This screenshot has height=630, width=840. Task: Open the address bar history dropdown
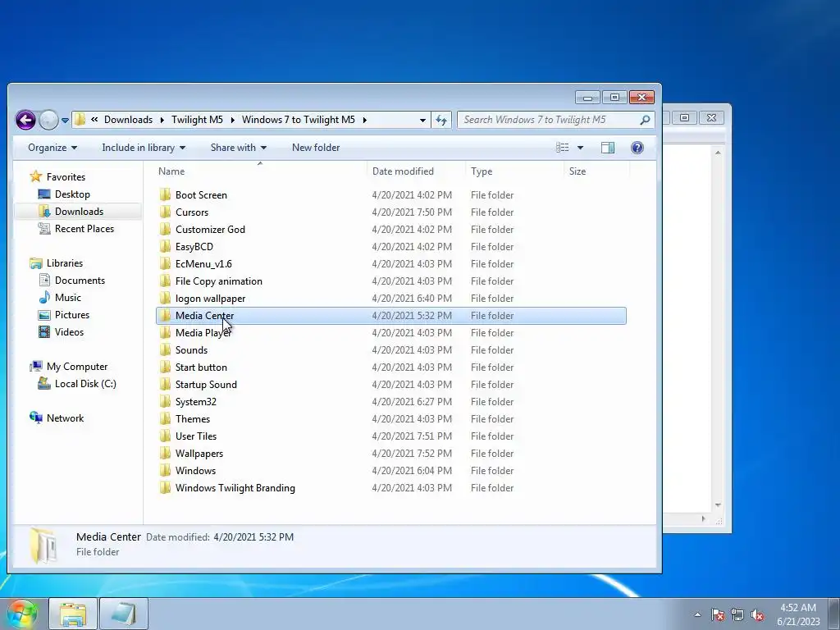pos(422,120)
